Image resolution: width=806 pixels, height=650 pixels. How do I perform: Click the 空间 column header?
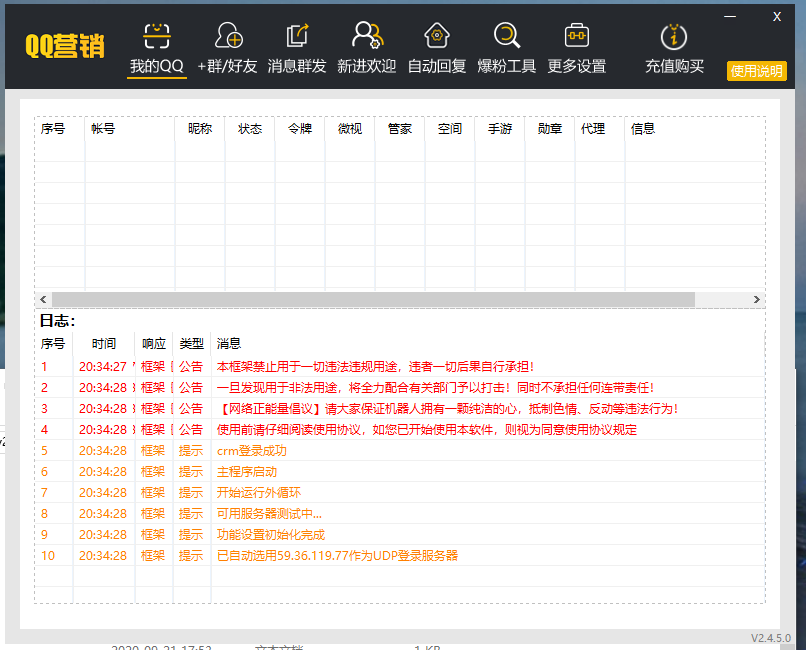click(450, 128)
